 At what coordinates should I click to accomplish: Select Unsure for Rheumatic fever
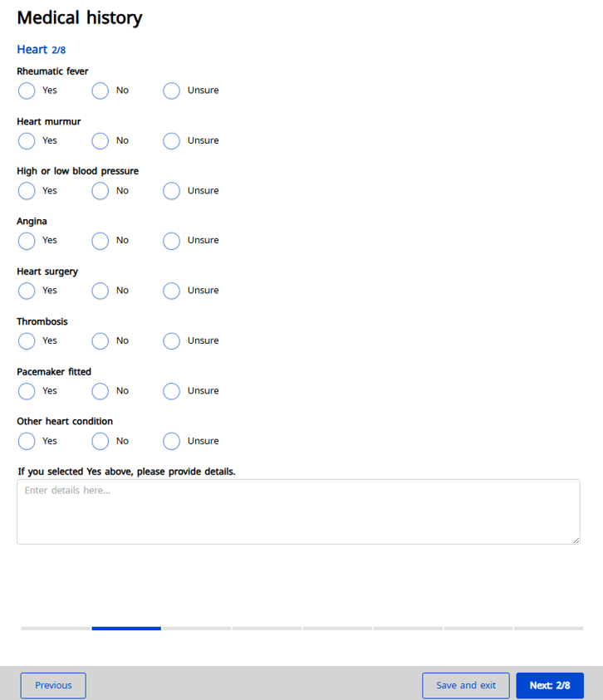click(x=171, y=91)
